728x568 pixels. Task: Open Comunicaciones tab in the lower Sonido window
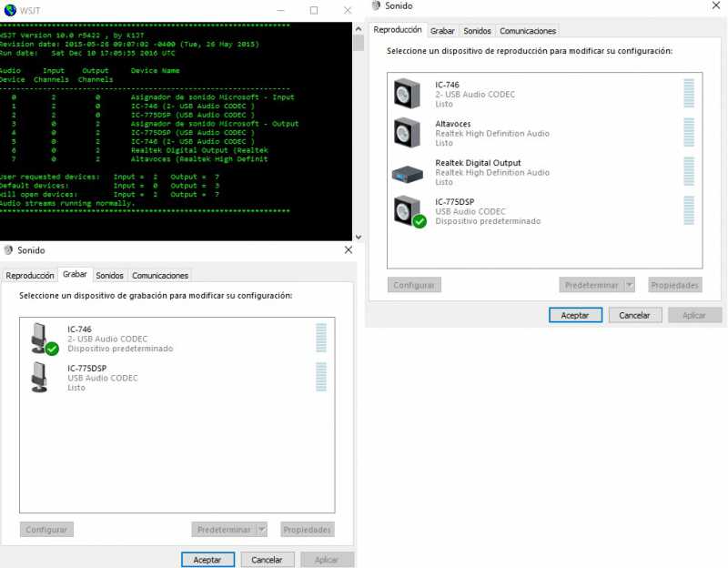pyautogui.click(x=160, y=276)
